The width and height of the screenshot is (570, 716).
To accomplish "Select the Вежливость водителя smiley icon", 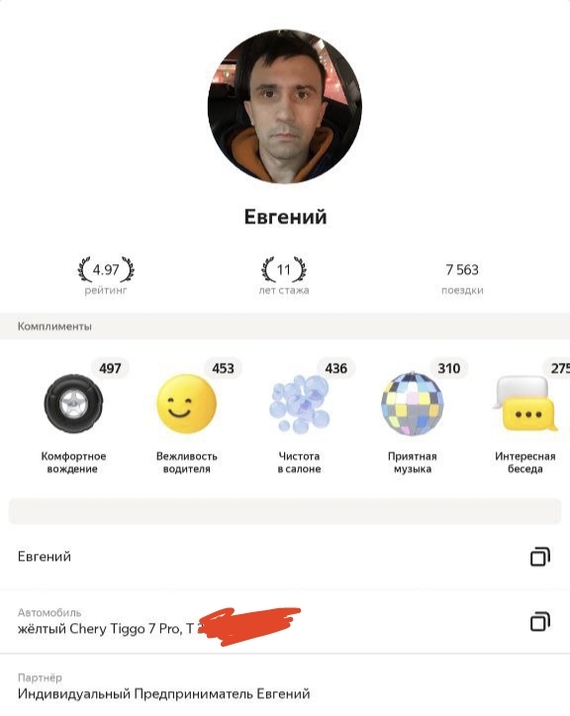I will [x=186, y=404].
